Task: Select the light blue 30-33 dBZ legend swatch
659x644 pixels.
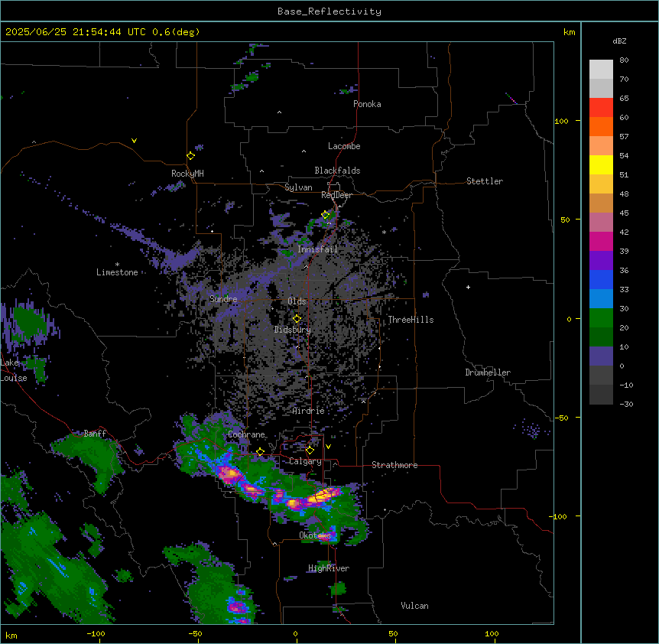Action: pyautogui.click(x=601, y=299)
